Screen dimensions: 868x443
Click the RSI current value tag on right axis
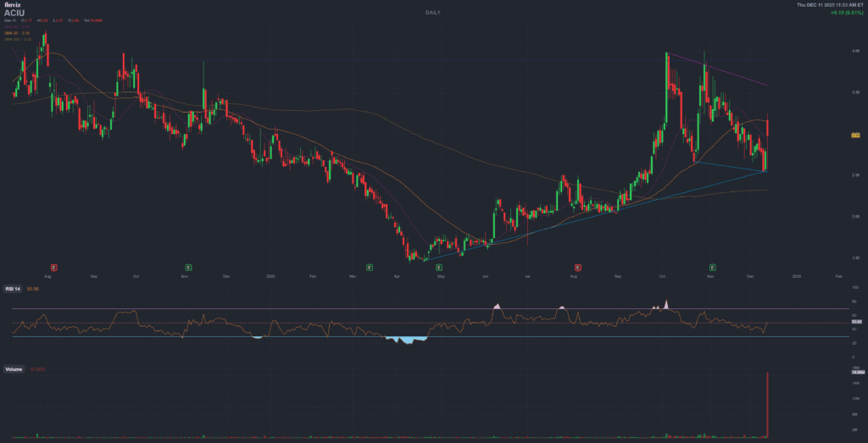click(855, 322)
